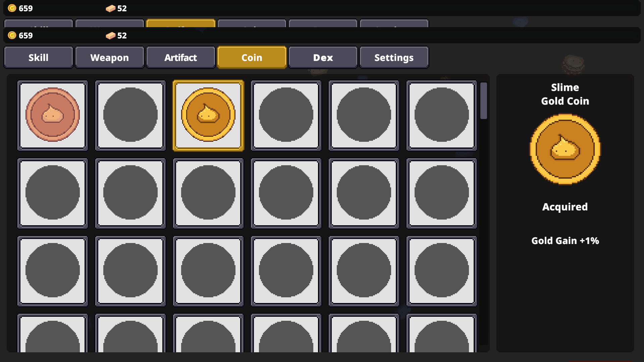Select the highlighted Slime gold coin slot
The height and width of the screenshot is (362, 644).
(x=208, y=115)
